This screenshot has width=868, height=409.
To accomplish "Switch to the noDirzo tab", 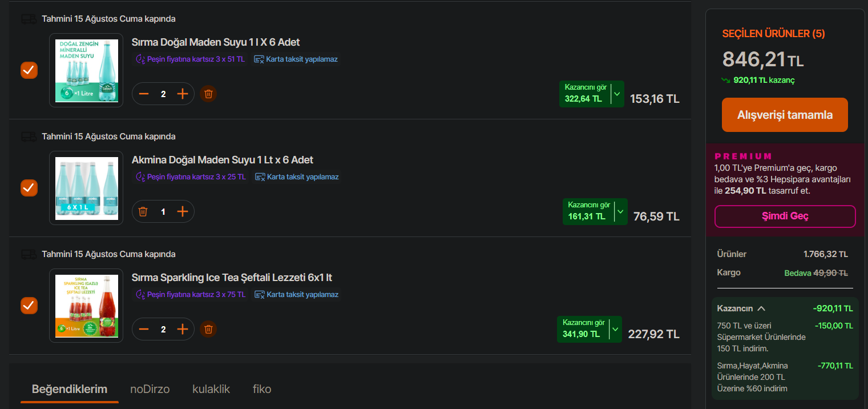I will click(x=150, y=389).
